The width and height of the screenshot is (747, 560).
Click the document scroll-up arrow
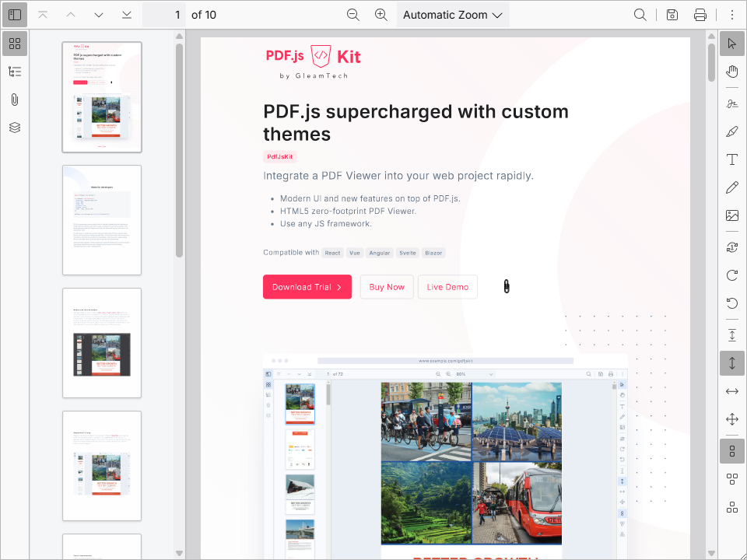[712, 37]
